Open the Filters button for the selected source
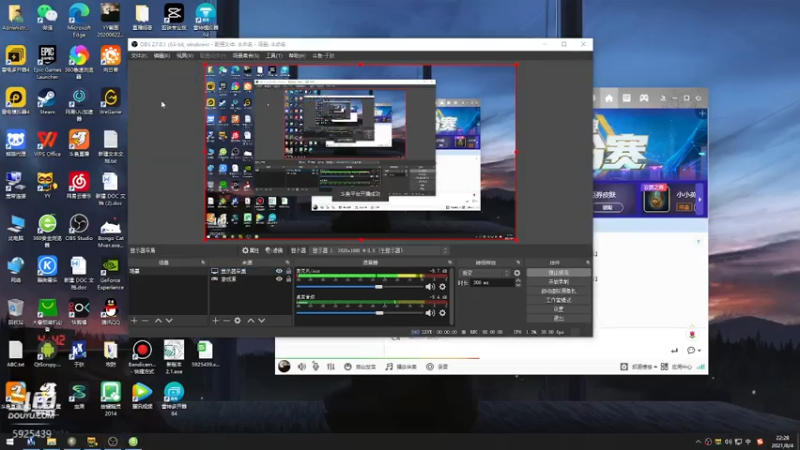Viewport: 800px width, 450px height. coord(274,251)
